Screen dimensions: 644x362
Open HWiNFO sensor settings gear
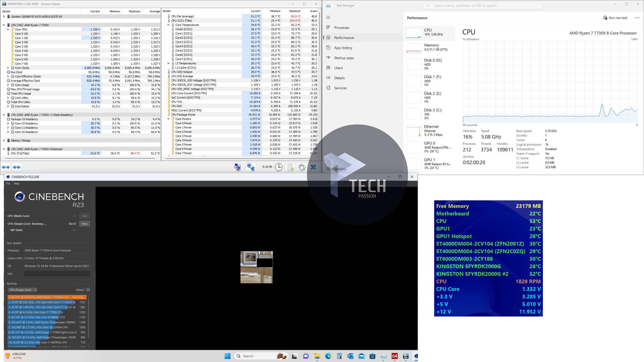point(302,167)
